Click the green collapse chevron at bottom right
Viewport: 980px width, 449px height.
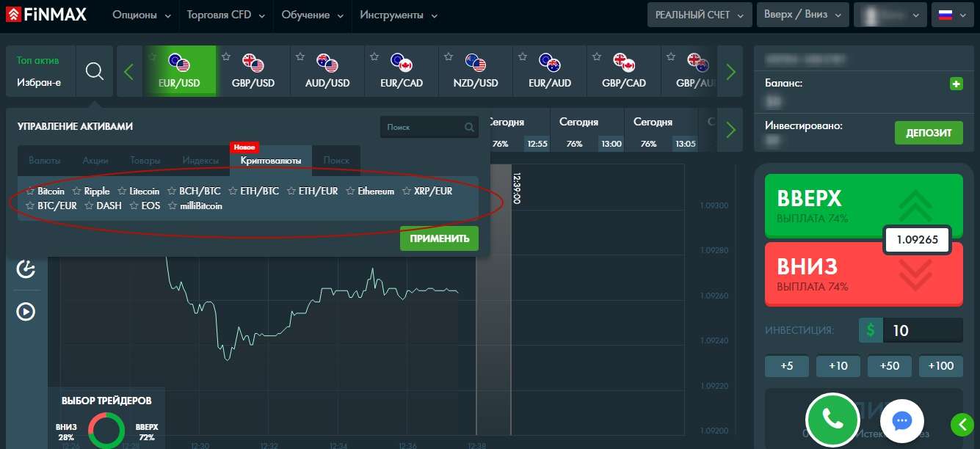coord(962,423)
